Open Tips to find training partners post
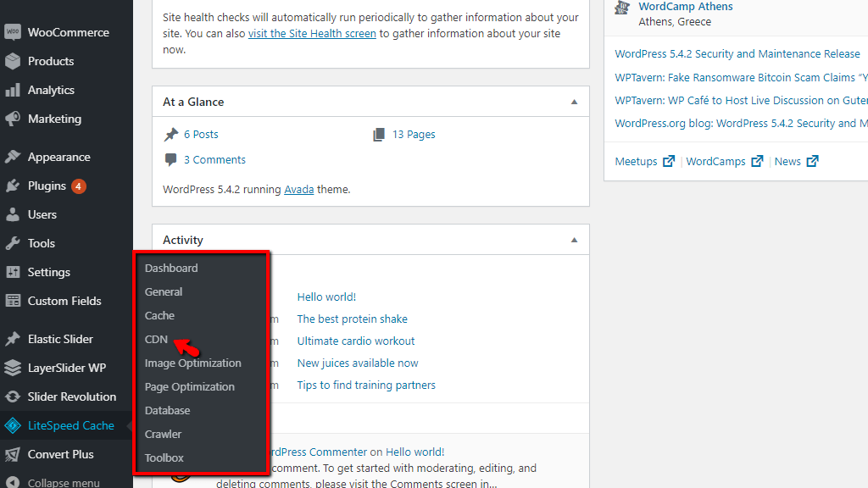 [366, 385]
